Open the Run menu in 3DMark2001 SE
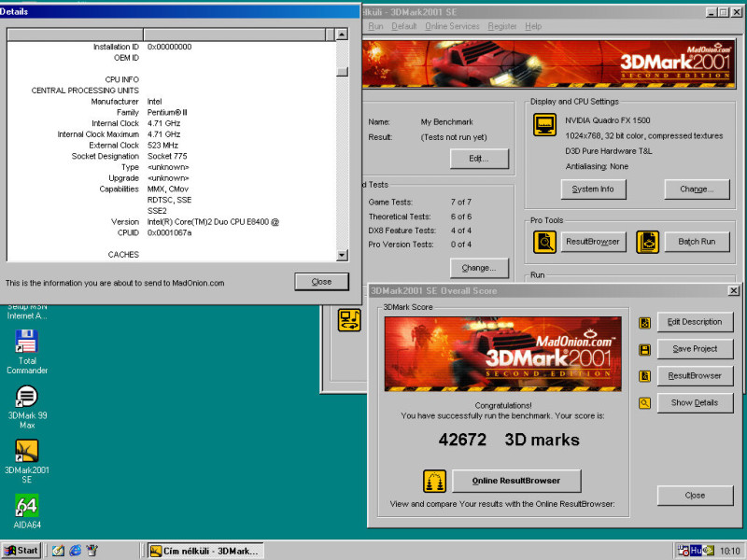 click(375, 26)
